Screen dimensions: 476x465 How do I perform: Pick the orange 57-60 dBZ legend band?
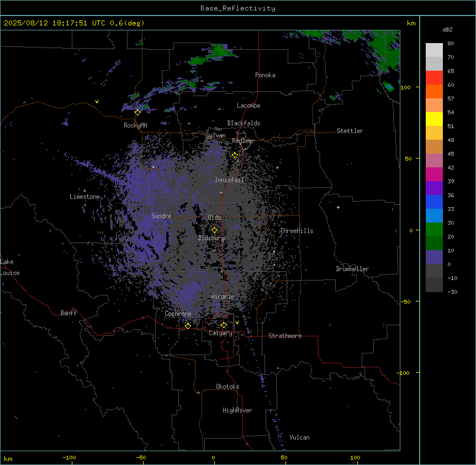(434, 91)
